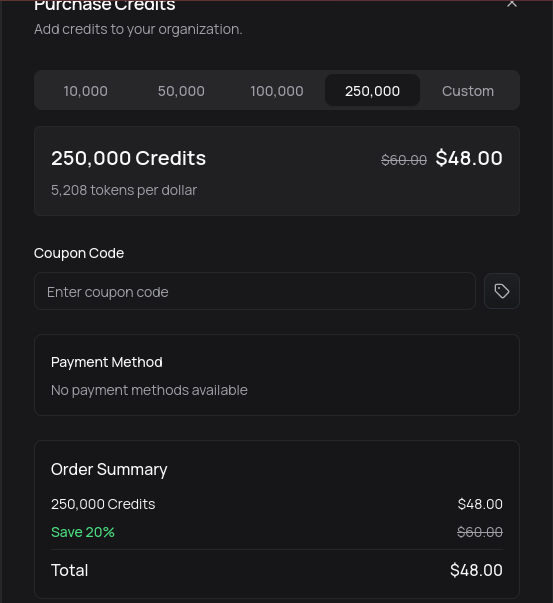Viewport: 553px width, 603px height.
Task: Close the Purchase Credits dialog
Action: (512, 3)
